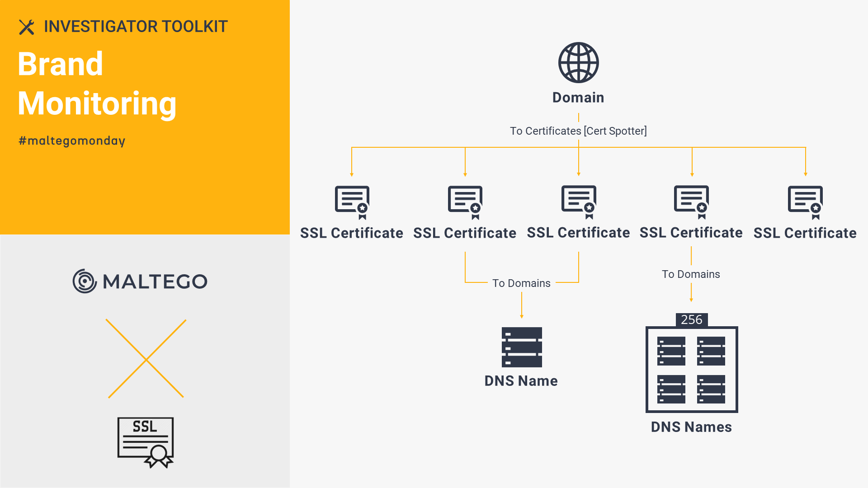Click the 'DNS Names' label text
The image size is (868, 488).
tap(691, 427)
